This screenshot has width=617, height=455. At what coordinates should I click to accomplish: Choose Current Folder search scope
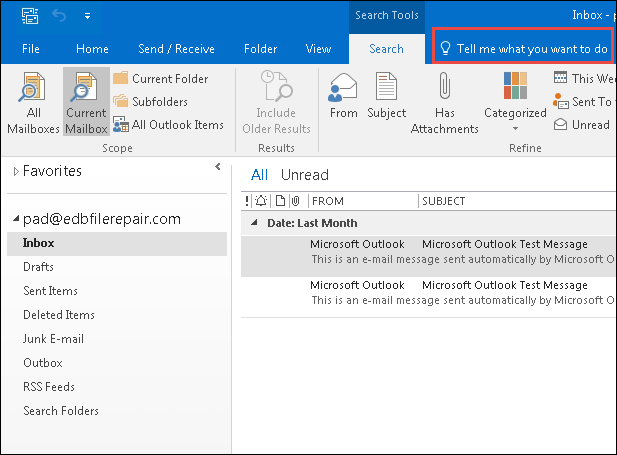click(x=161, y=78)
